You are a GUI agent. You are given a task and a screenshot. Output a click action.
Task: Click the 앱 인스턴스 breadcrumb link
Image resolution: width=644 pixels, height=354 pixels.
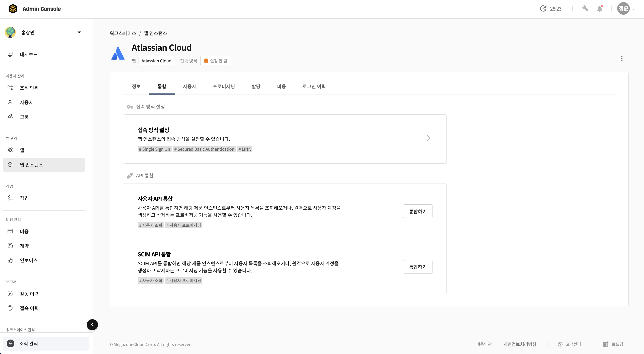coord(155,33)
